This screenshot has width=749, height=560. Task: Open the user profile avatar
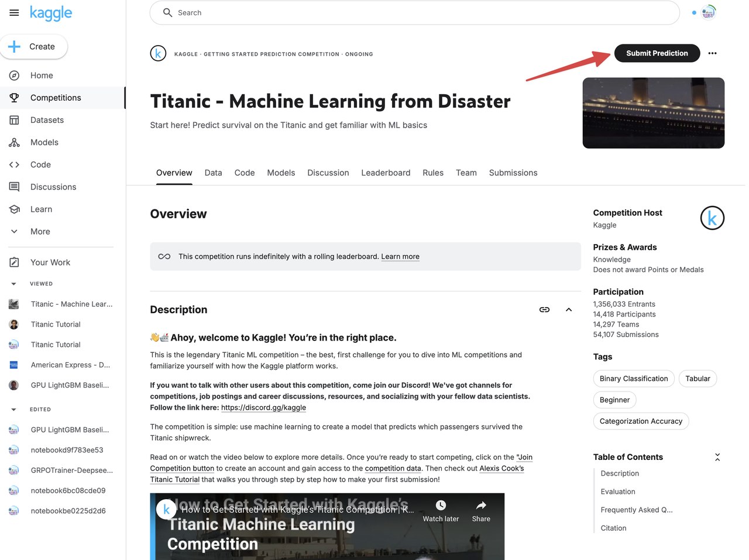pos(709,12)
